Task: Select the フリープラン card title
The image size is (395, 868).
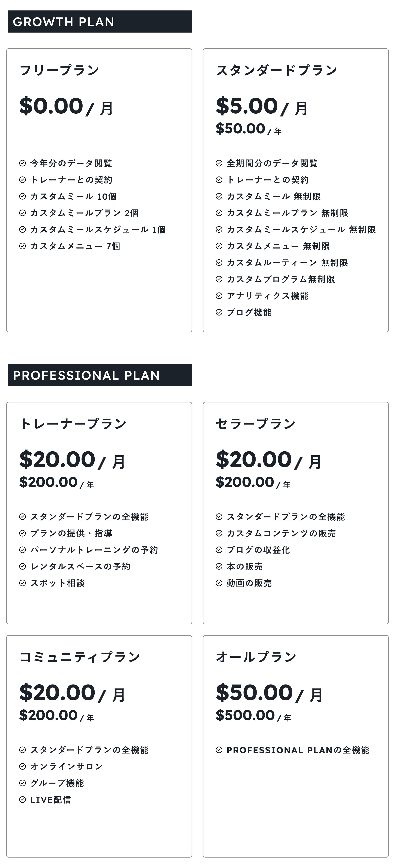Action: point(59,70)
